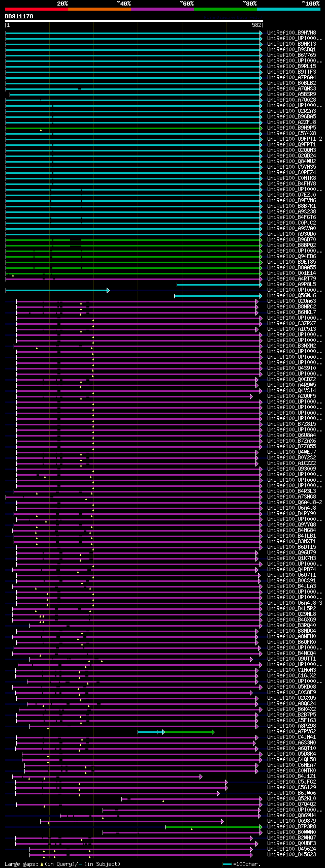Open hit UniRef100_B9HVH8

[x=291, y=33]
